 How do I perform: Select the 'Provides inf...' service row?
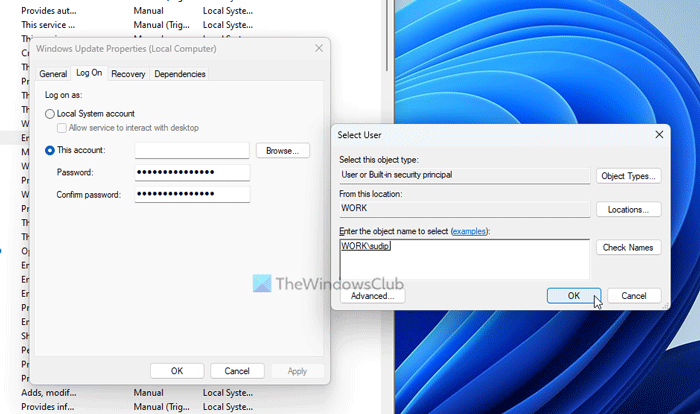[x=137, y=407]
